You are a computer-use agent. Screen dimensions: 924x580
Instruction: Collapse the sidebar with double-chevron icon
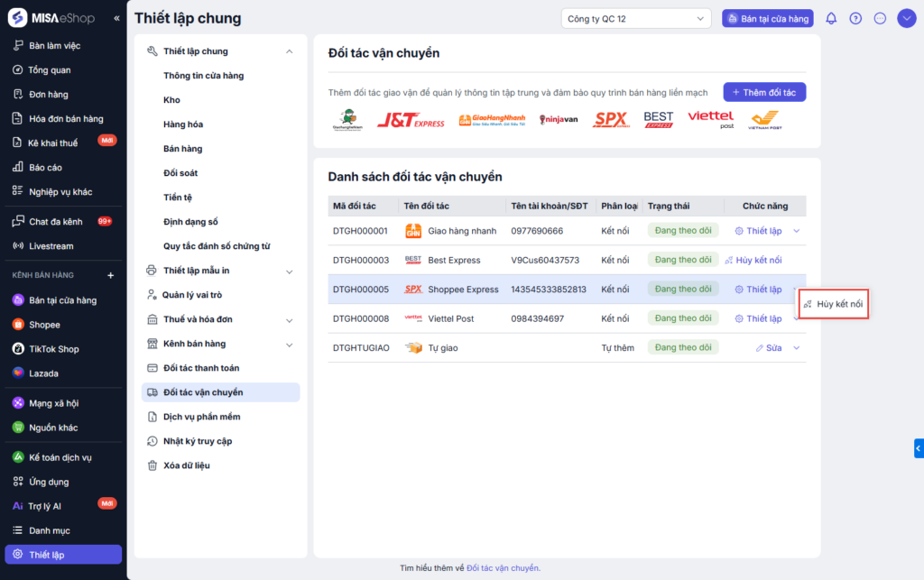(116, 18)
